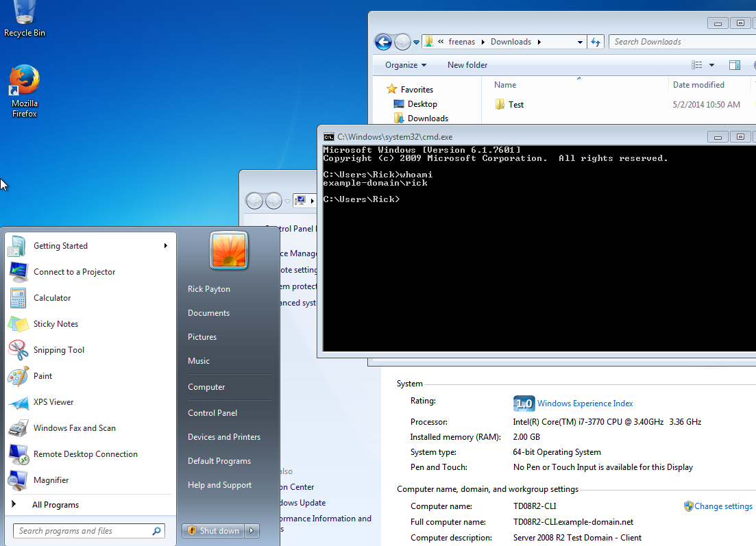Screen dimensions: 756x546
Task: Click the search magnifier icon in Start menu
Action: 156,531
